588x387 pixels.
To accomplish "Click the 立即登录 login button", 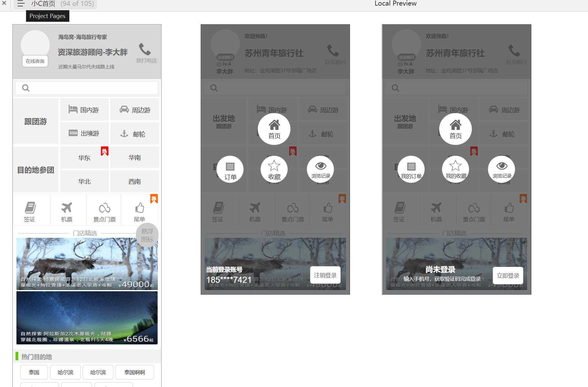I will tap(508, 275).
